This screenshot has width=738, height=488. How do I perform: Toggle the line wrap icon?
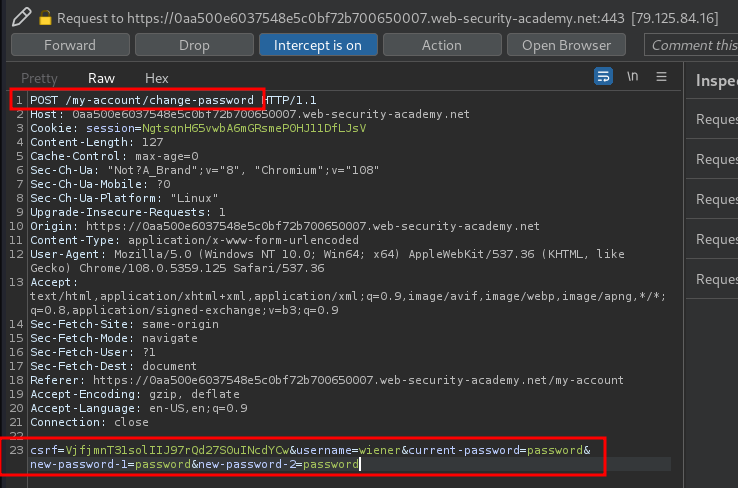coord(603,76)
